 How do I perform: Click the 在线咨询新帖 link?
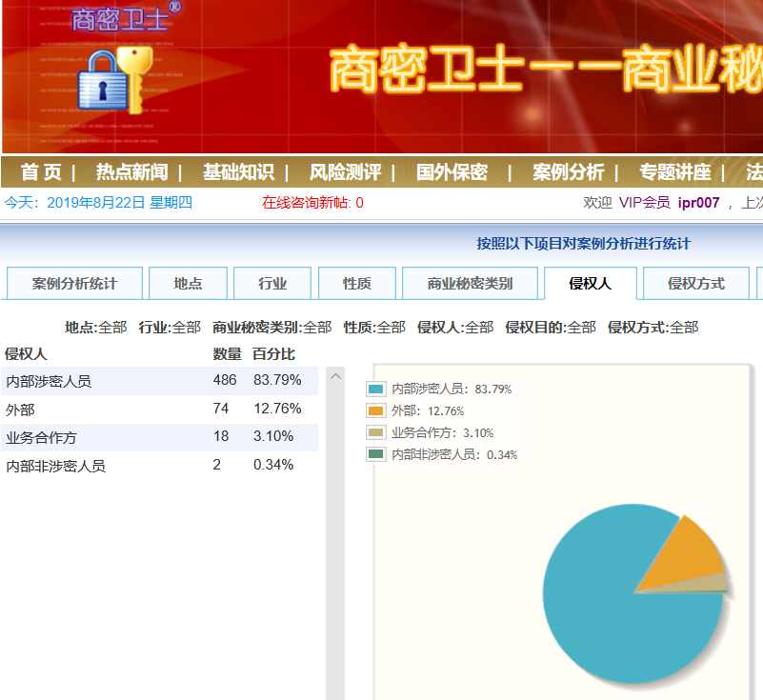click(312, 202)
